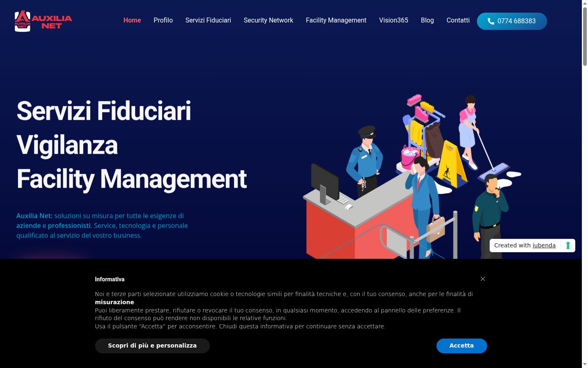588x368 pixels.
Task: Click the 'Facility Management' hero heading
Action: tap(131, 179)
